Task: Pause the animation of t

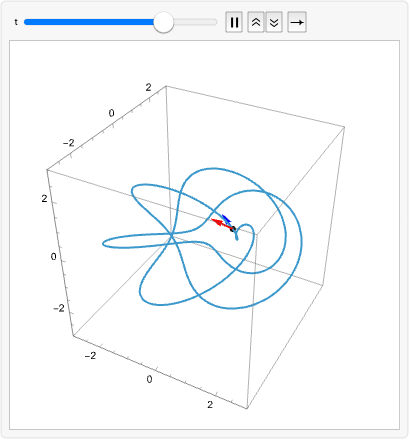Action: [x=234, y=22]
